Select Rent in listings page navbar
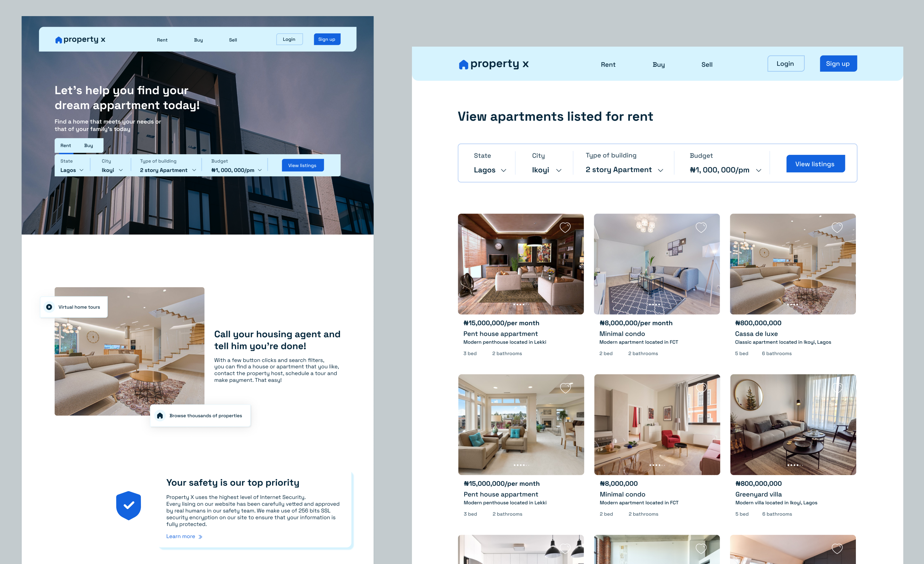This screenshot has width=924, height=564. tap(608, 64)
